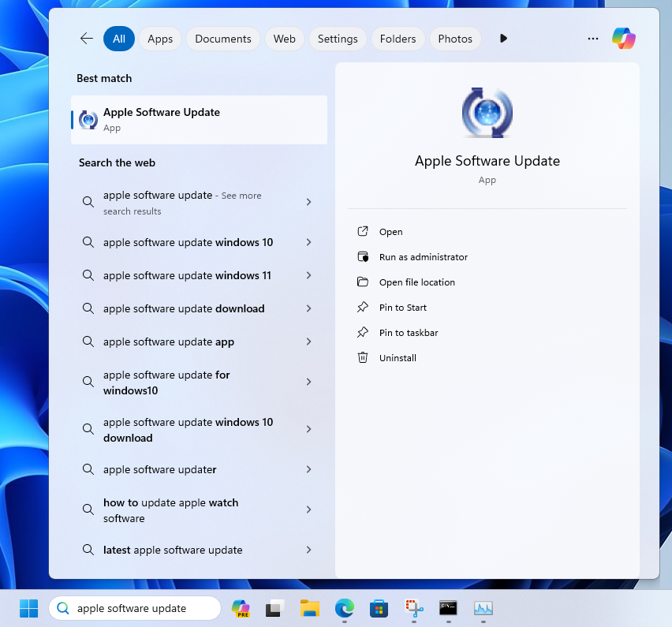Open the Command Prompt taskbar icon
Screen dimensions: 672x627
click(x=448, y=608)
